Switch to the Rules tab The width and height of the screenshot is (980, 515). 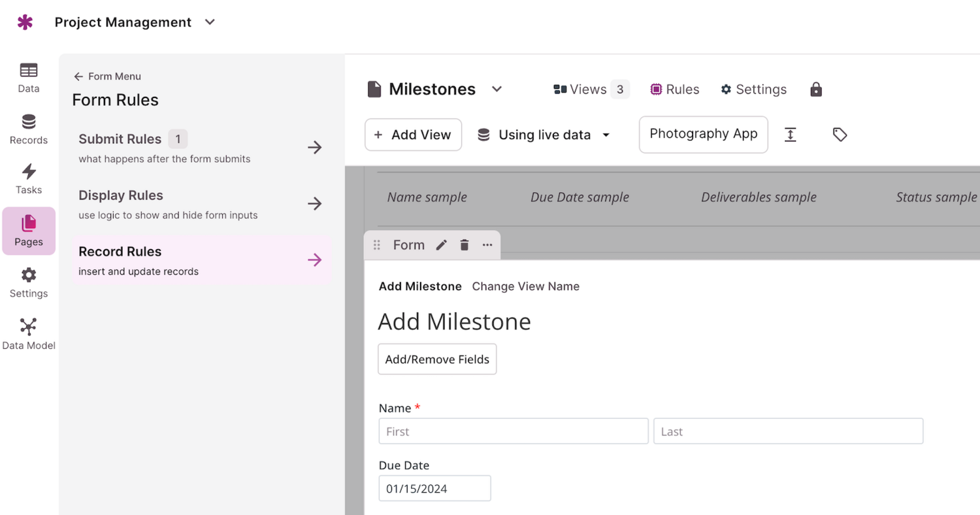[x=675, y=90]
